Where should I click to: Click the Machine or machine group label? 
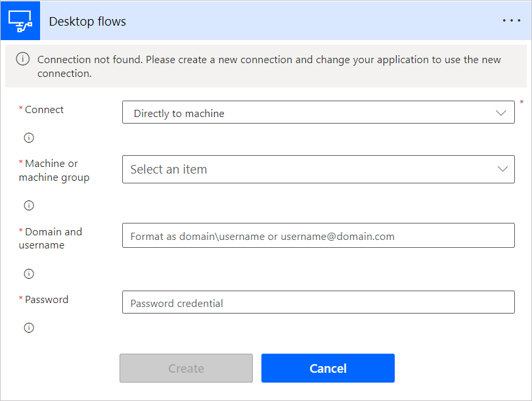pyautogui.click(x=54, y=170)
